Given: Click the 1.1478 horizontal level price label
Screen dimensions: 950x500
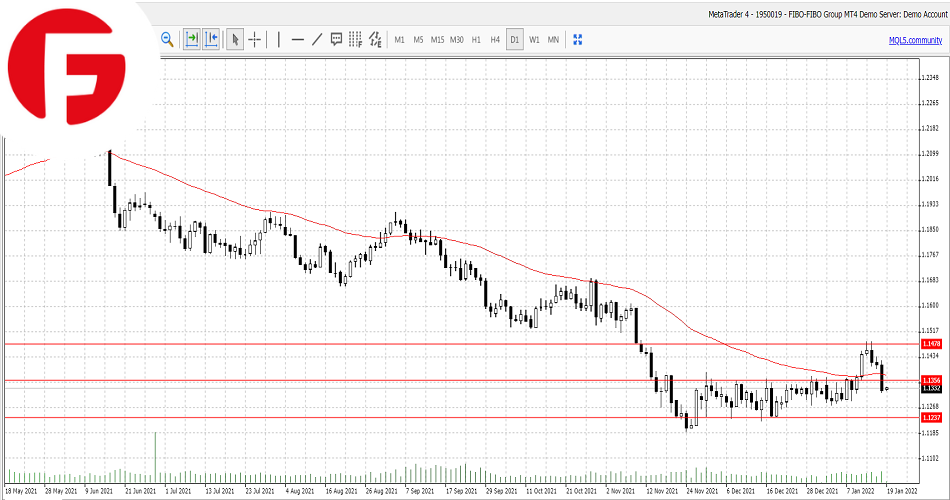Looking at the screenshot, I should (930, 344).
